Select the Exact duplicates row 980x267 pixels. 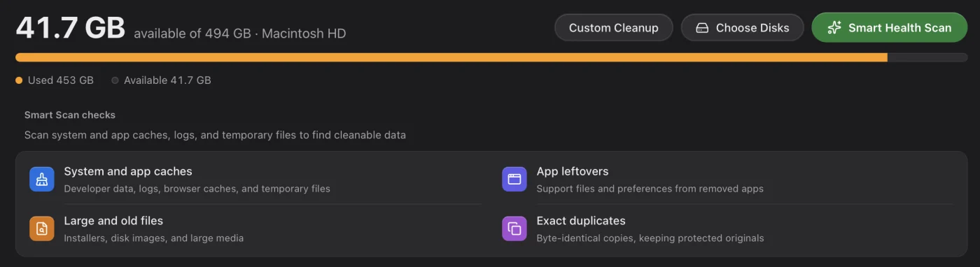pos(728,229)
